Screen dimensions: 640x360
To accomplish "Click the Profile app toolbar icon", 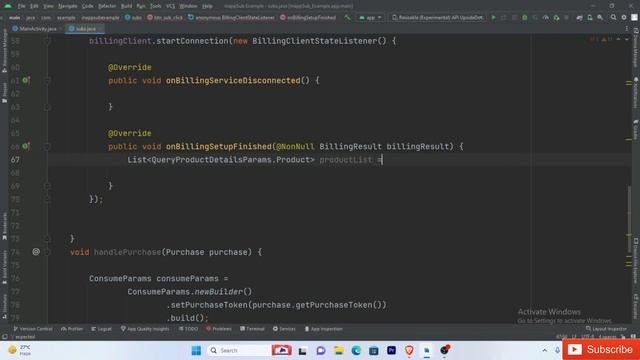I will click(546, 18).
